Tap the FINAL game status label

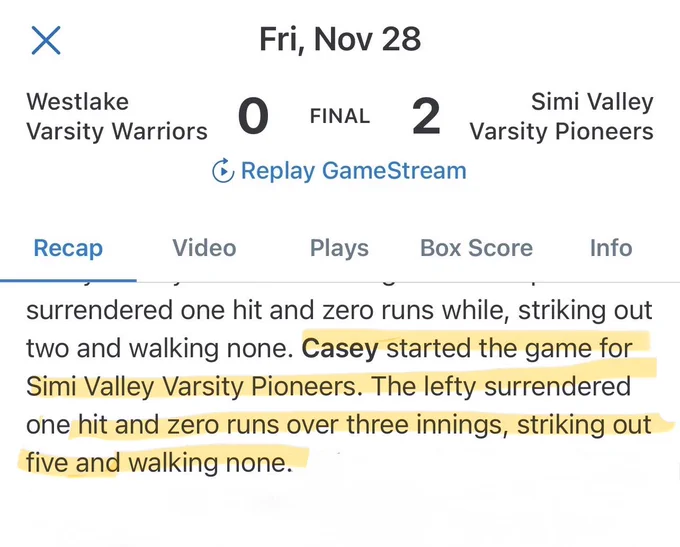[340, 116]
